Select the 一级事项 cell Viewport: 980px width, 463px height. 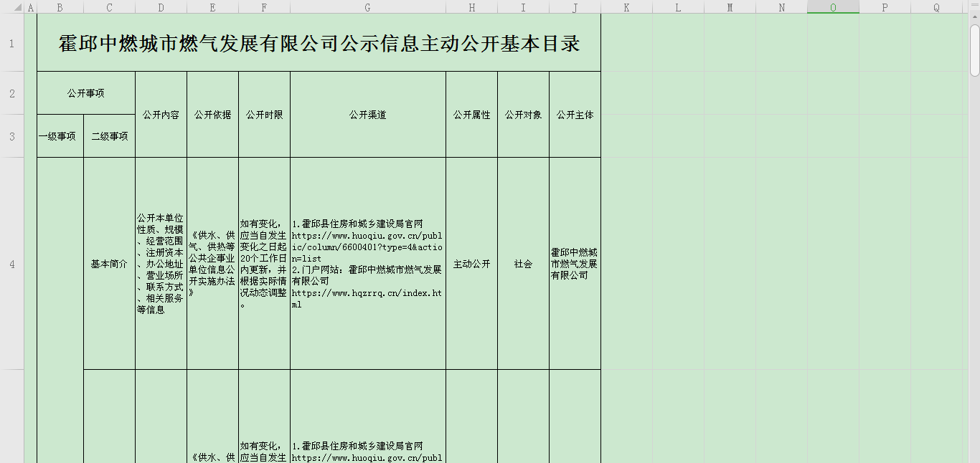60,136
